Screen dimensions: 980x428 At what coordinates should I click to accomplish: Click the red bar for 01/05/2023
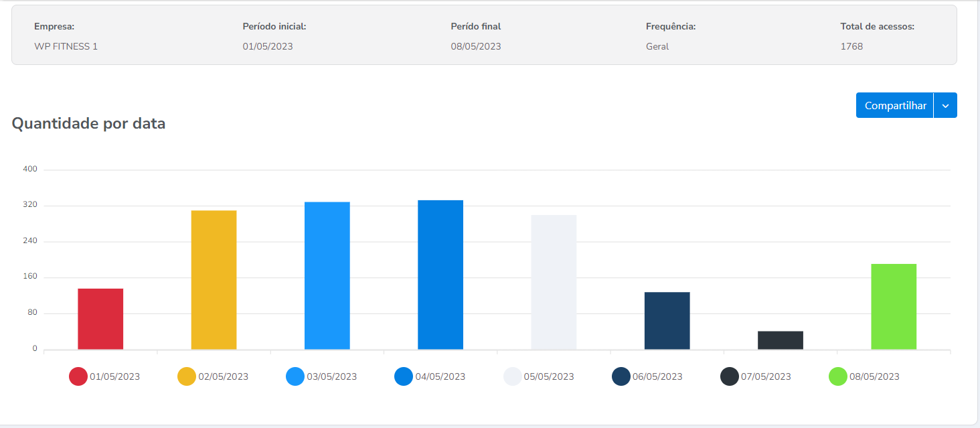(x=100, y=319)
